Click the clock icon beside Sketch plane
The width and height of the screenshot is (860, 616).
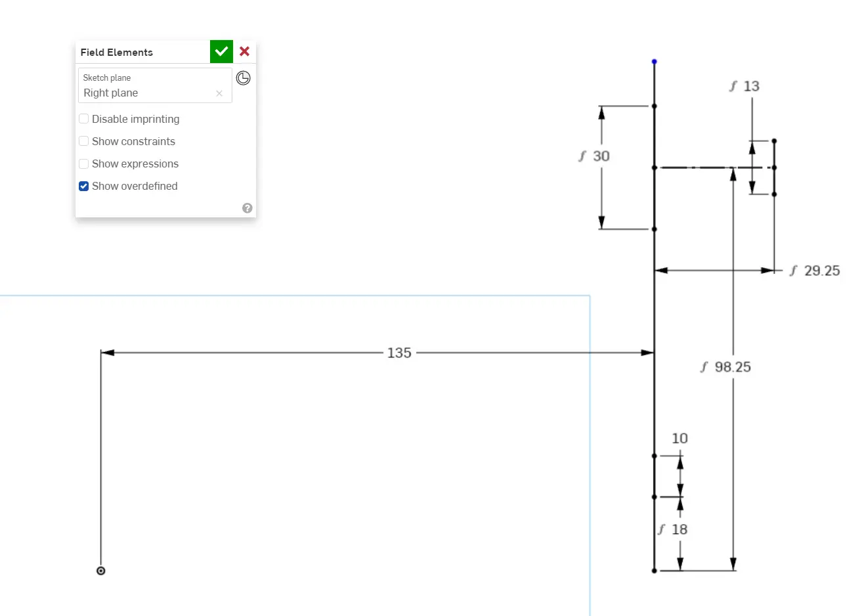pos(243,78)
